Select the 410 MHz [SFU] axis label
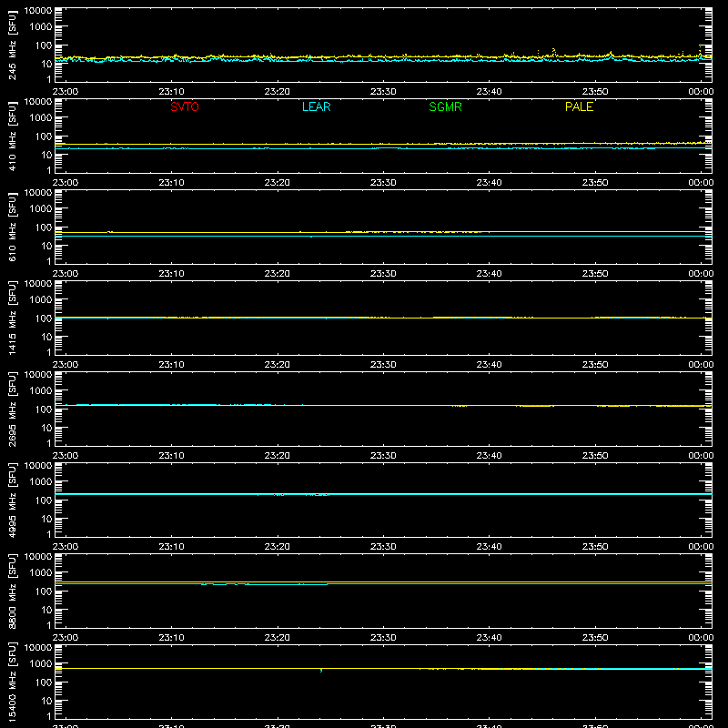The height and width of the screenshot is (728, 728). click(x=12, y=136)
